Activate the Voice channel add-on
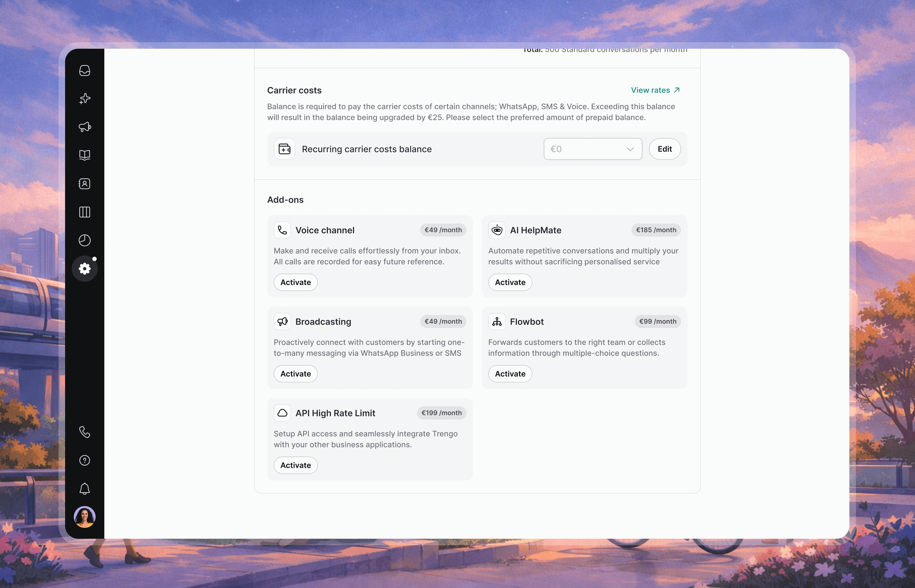This screenshot has width=915, height=588. pyautogui.click(x=295, y=282)
